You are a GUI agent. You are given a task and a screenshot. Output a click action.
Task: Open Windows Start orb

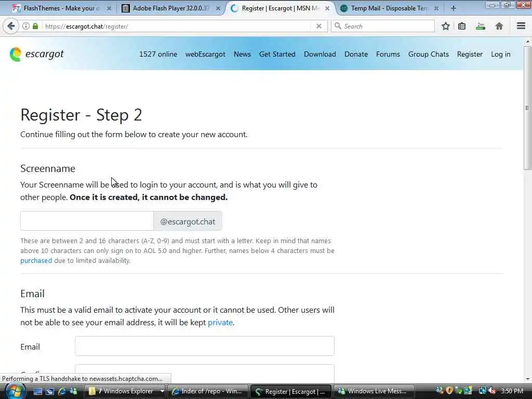[x=15, y=391]
